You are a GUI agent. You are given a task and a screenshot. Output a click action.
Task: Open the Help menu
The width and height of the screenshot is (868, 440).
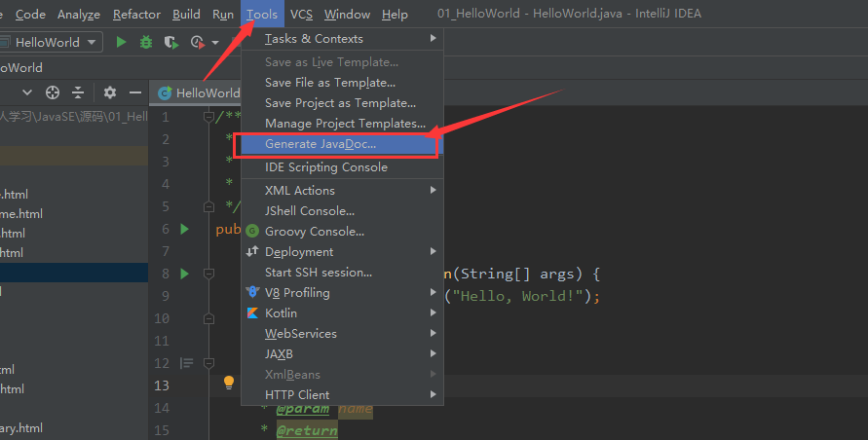(395, 14)
